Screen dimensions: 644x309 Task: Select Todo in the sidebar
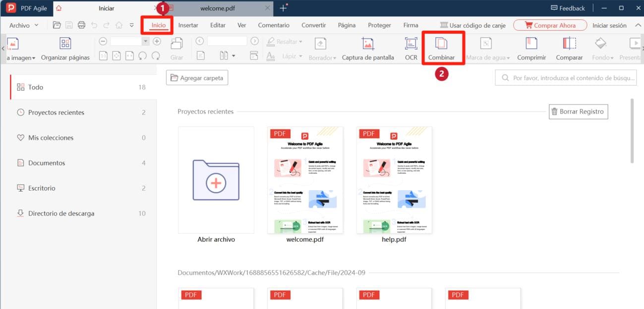[83, 87]
